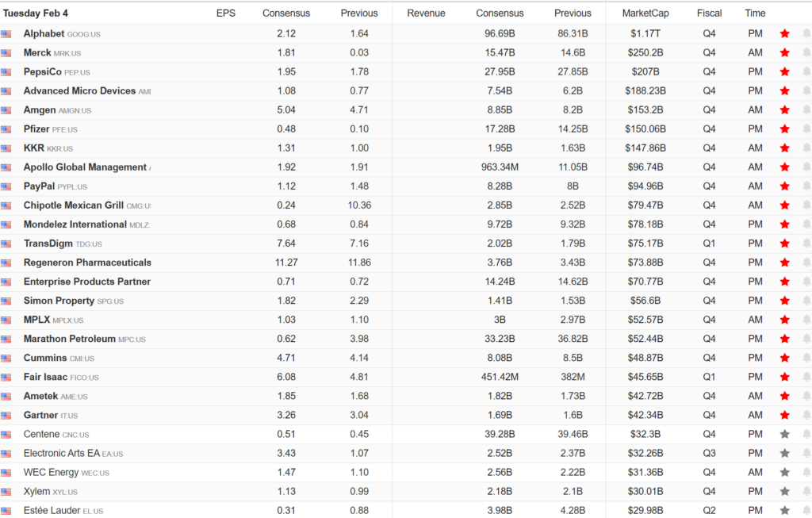
Task: Click the bell icon in the Pfizer row
Action: 806,129
